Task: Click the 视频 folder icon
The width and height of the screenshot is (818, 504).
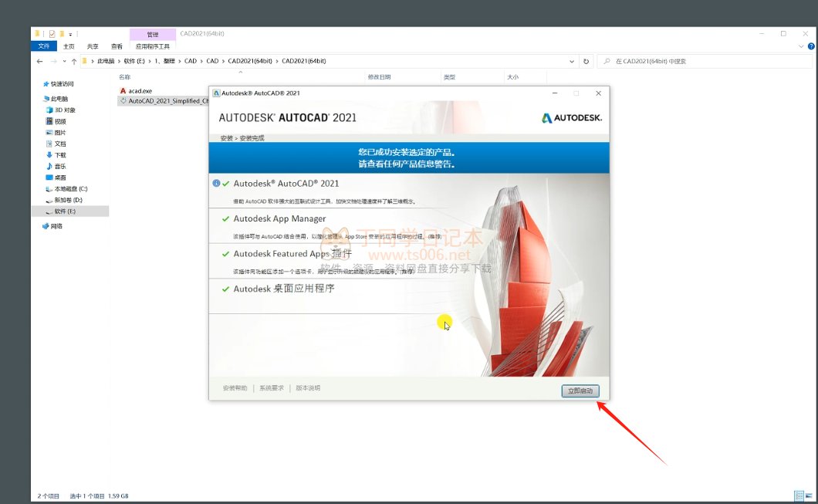Action: point(49,121)
